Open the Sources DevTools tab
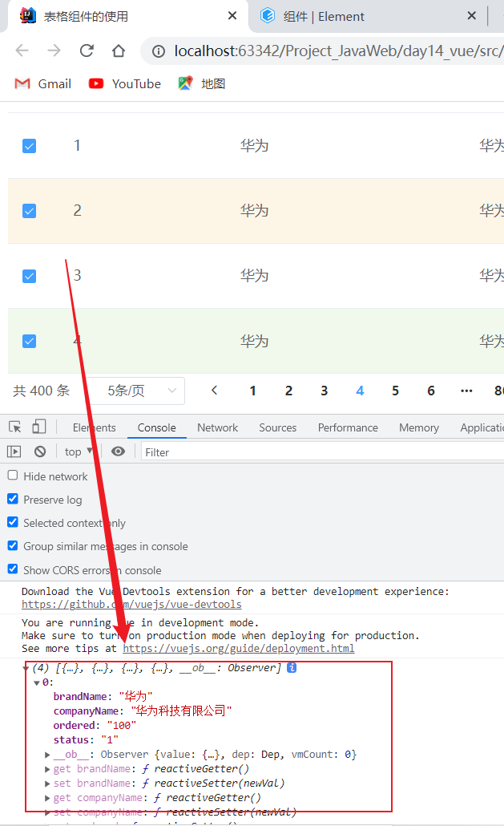Viewport: 504px width, 826px height. pos(278,427)
